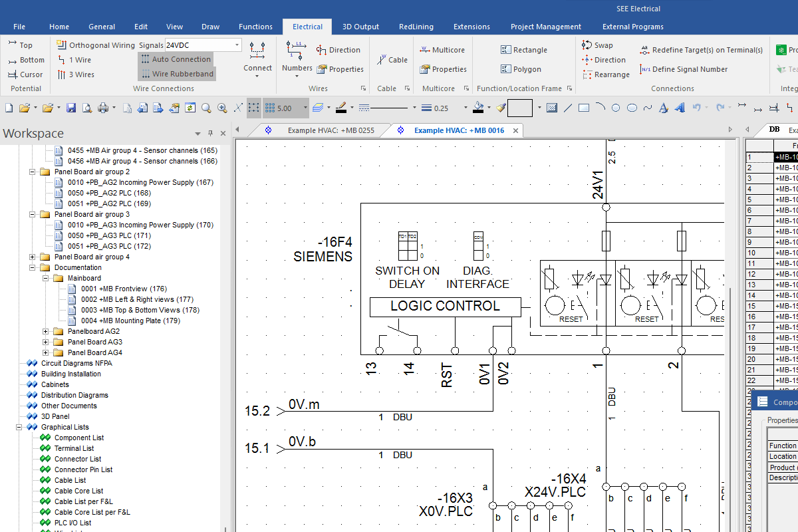This screenshot has height=532, width=798.
Task: Open the Draw ribbon tab
Action: point(210,27)
